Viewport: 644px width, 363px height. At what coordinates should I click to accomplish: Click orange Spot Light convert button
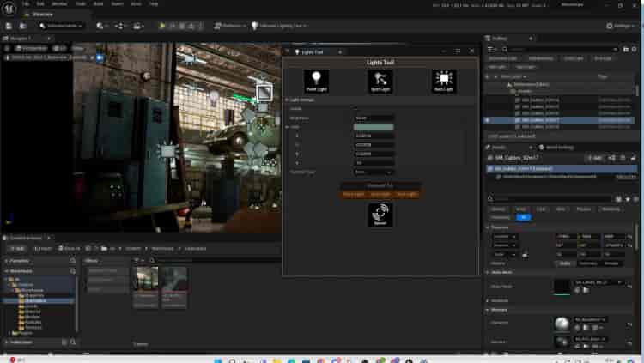pyautogui.click(x=380, y=194)
